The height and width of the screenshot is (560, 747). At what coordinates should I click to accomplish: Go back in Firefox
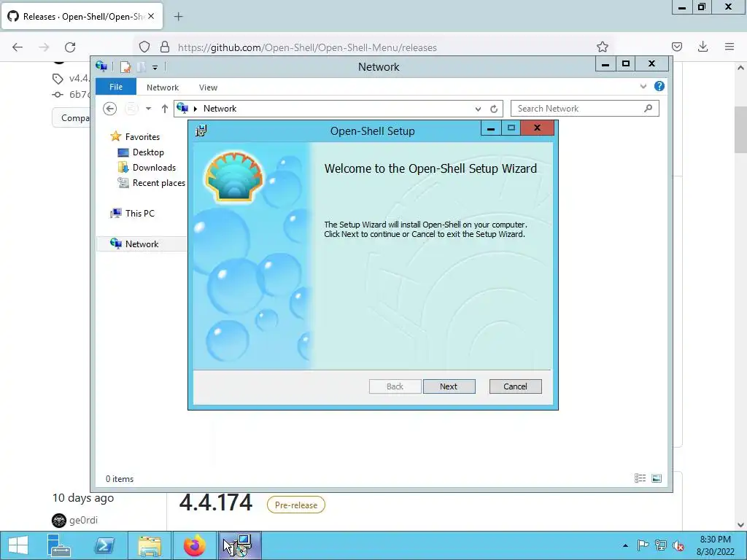coord(18,47)
